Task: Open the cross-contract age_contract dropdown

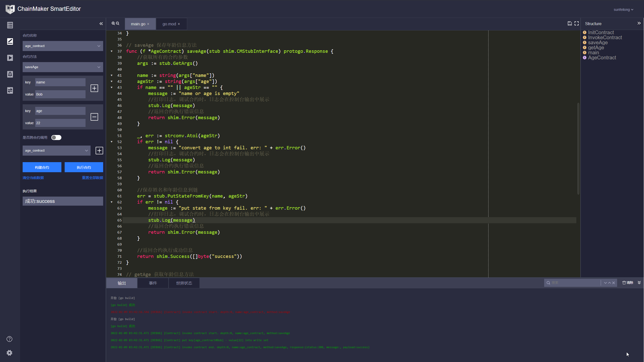Action: (x=57, y=151)
